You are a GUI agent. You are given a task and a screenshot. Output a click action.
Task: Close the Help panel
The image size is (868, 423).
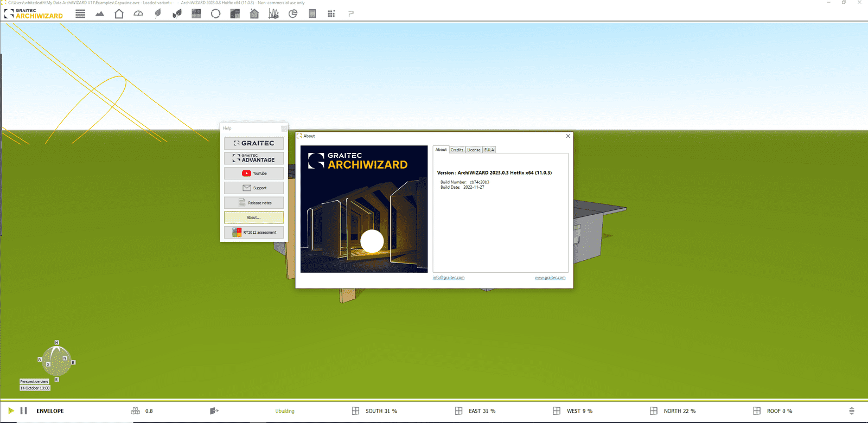click(x=284, y=129)
